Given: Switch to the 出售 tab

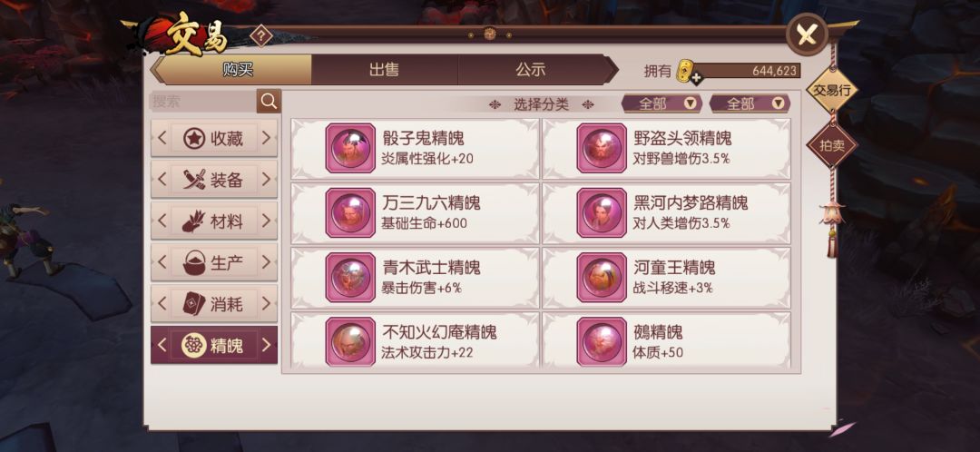Looking at the screenshot, I should pyautogui.click(x=385, y=69).
